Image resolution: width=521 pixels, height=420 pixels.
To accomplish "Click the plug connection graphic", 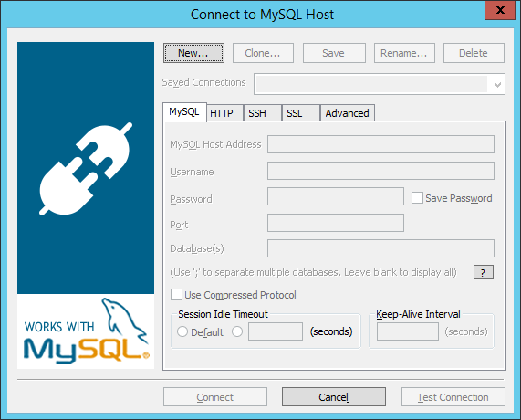I will [x=86, y=169].
